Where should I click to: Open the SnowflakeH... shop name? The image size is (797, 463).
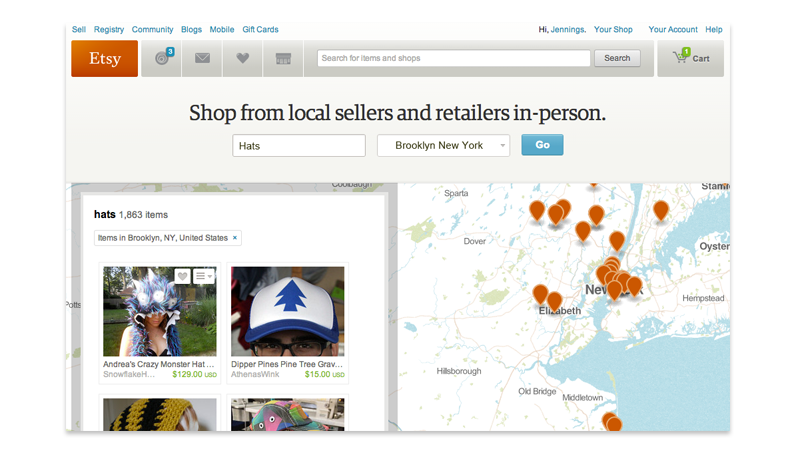(129, 374)
